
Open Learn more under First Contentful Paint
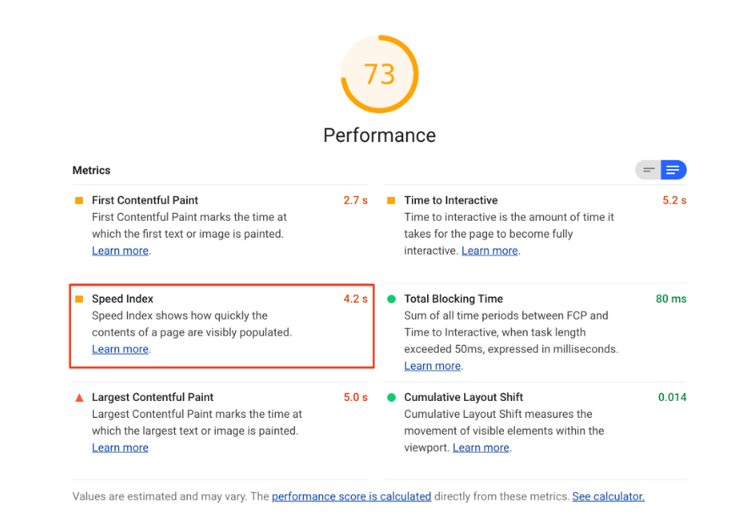120,251
